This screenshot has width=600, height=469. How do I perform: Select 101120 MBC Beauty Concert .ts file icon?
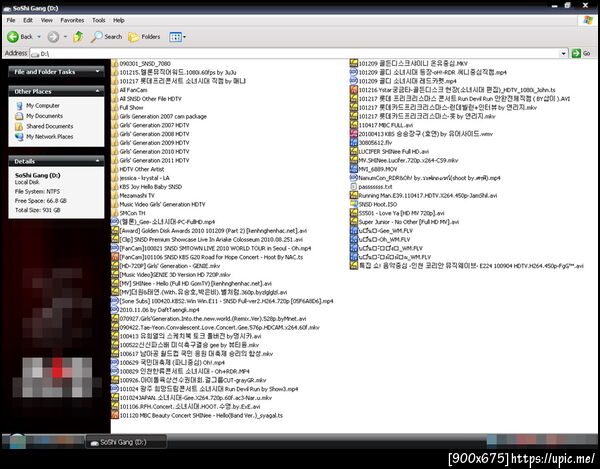pyautogui.click(x=115, y=415)
